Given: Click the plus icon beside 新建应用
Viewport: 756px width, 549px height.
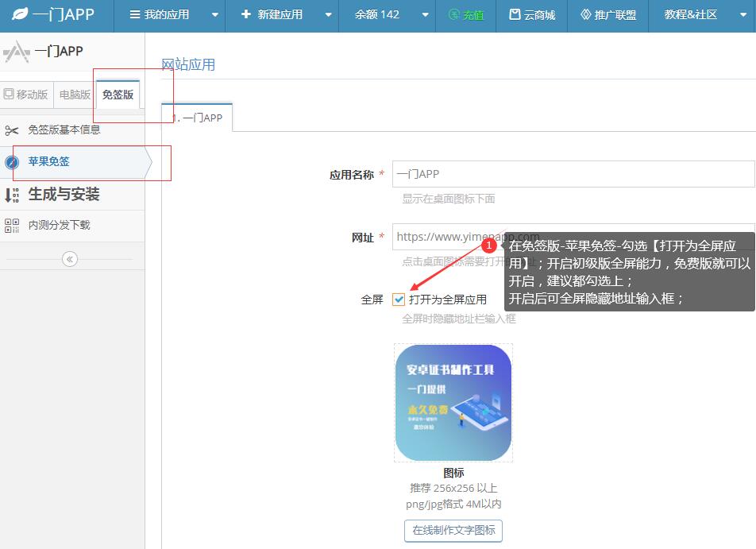Looking at the screenshot, I should pyautogui.click(x=246, y=14).
